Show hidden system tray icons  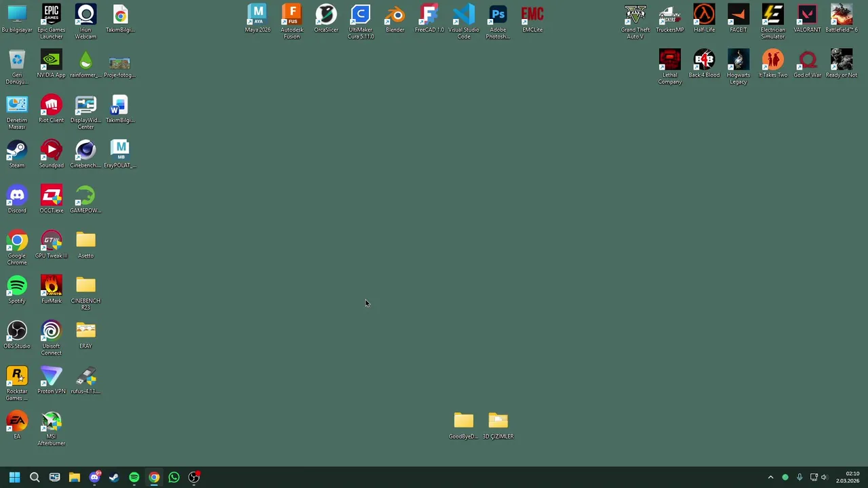tap(770, 477)
